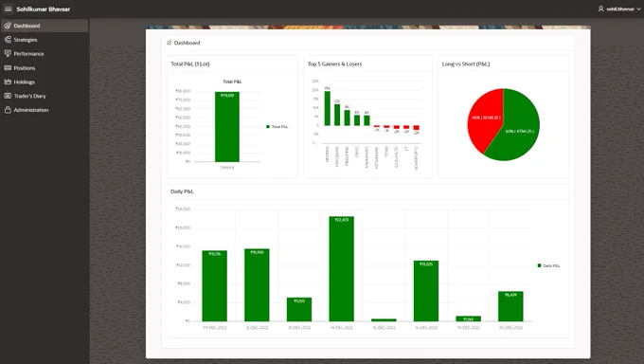Image resolution: width=644 pixels, height=364 pixels.
Task: Open the Holdings page icon
Action: pyautogui.click(x=8, y=82)
